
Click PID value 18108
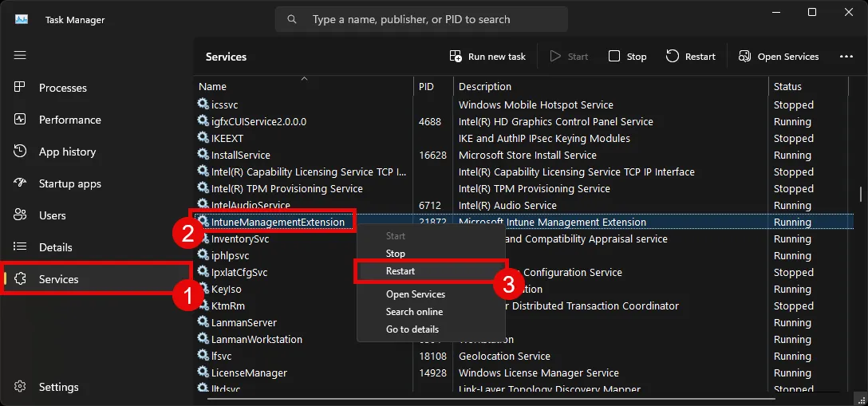coord(433,357)
